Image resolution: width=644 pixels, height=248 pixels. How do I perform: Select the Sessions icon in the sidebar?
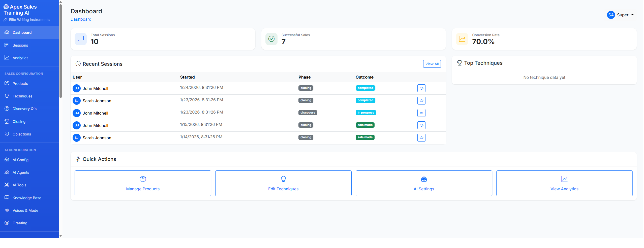(7, 45)
